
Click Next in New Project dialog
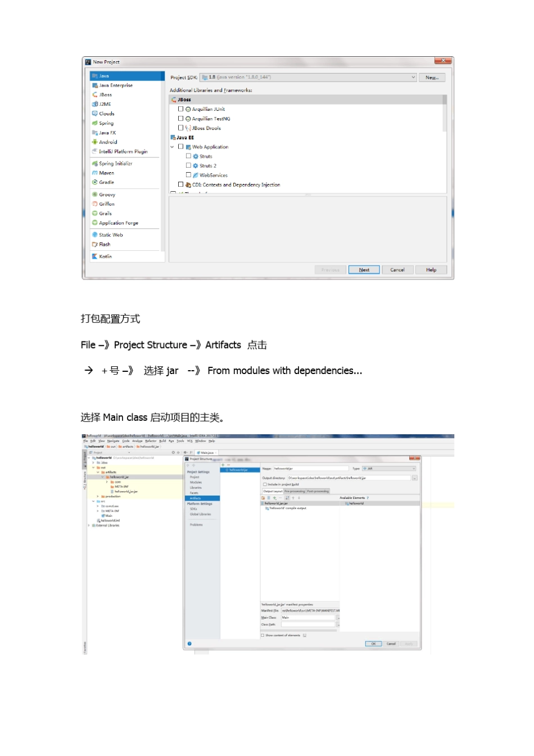[364, 270]
